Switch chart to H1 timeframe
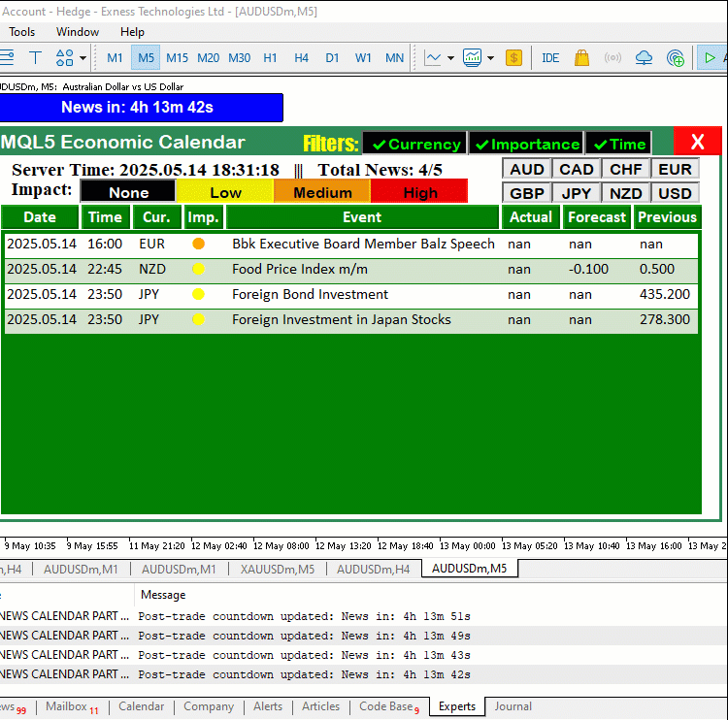728x720 pixels. coord(270,58)
